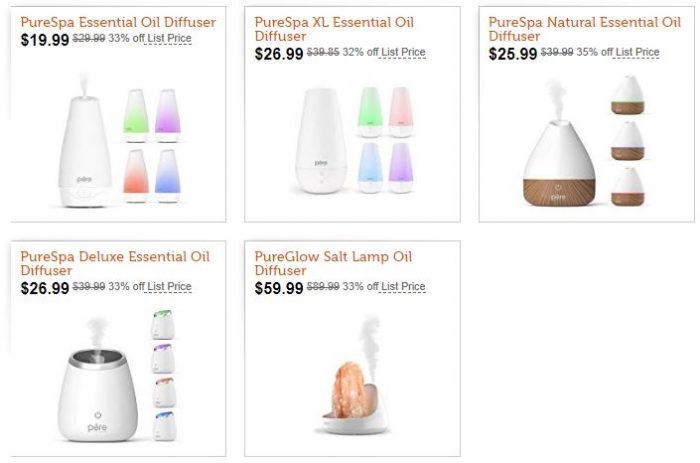Select the large PureSpa Deluxe diffuser image

click(98, 380)
